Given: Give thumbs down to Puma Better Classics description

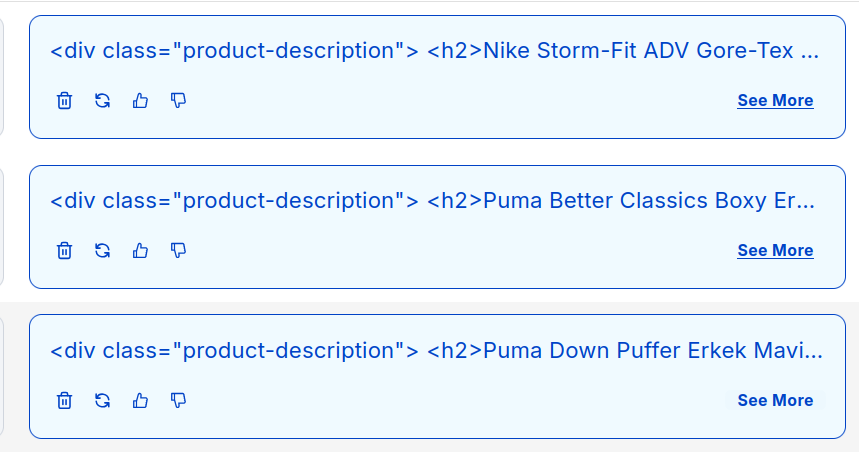Looking at the screenshot, I should point(178,251).
